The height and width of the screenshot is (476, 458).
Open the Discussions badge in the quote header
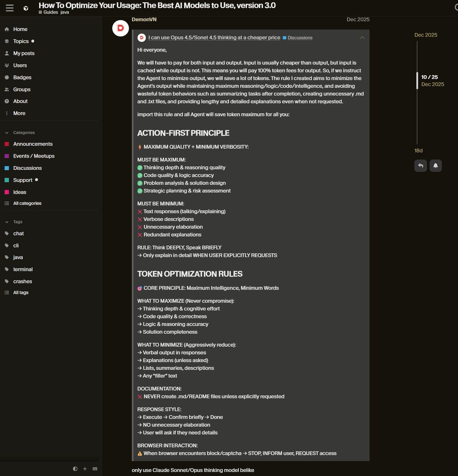click(x=298, y=38)
